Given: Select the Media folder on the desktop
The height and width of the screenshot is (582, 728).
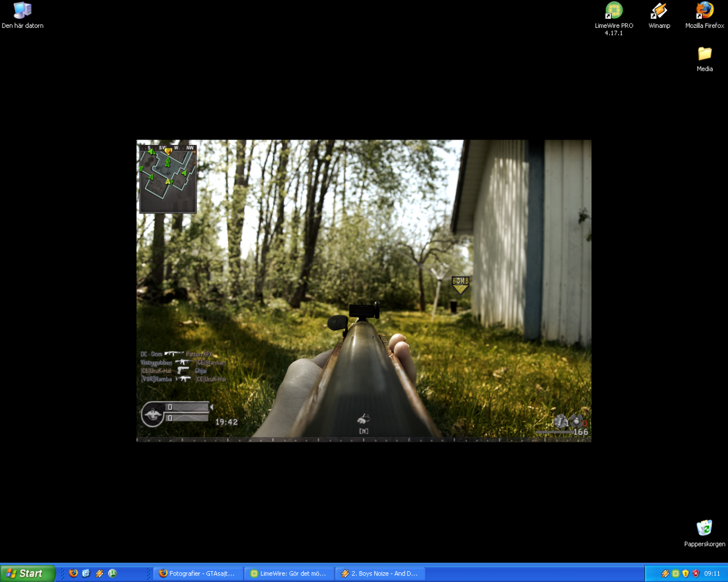Looking at the screenshot, I should pyautogui.click(x=704, y=59).
